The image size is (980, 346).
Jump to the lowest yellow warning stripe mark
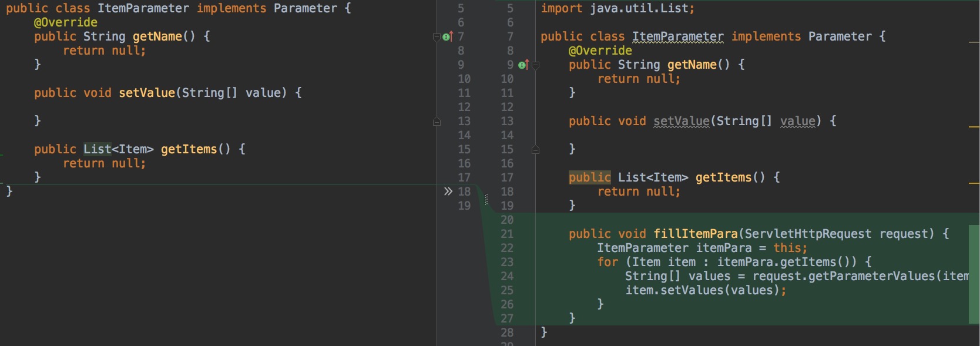pos(974,183)
